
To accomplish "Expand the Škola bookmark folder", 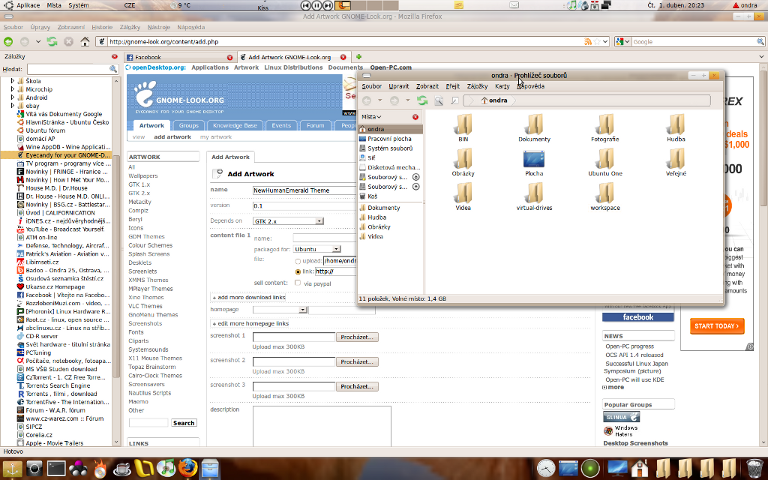I will 12,81.
